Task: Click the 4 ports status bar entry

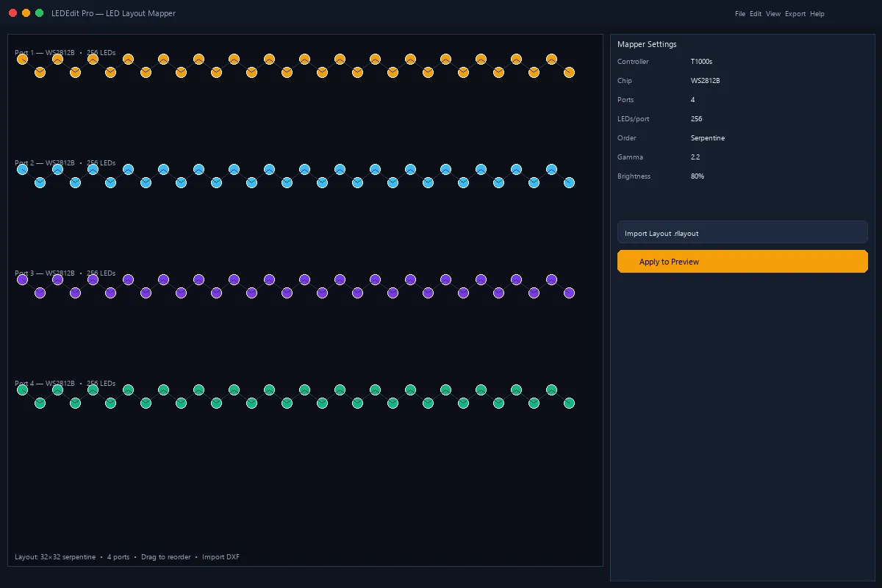Action: click(118, 557)
